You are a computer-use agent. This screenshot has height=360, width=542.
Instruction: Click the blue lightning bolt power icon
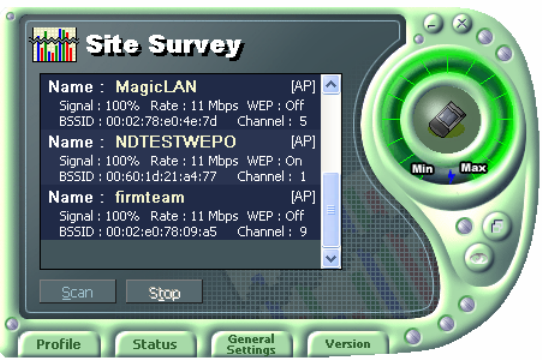click(451, 176)
